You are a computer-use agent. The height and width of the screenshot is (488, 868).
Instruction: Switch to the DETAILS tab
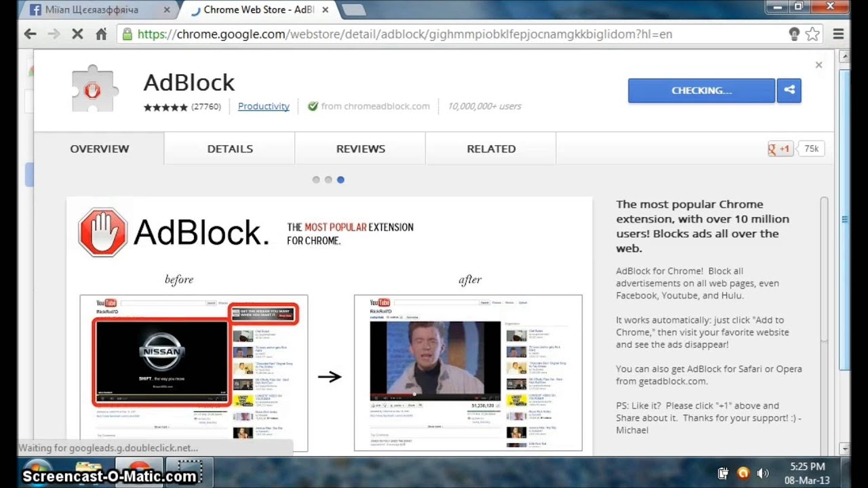coord(230,149)
